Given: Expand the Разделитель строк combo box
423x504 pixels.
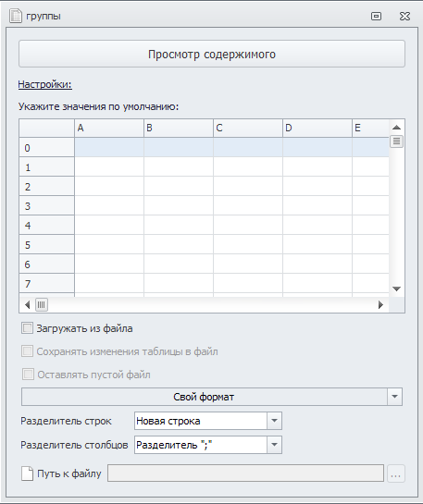Looking at the screenshot, I should tap(274, 421).
